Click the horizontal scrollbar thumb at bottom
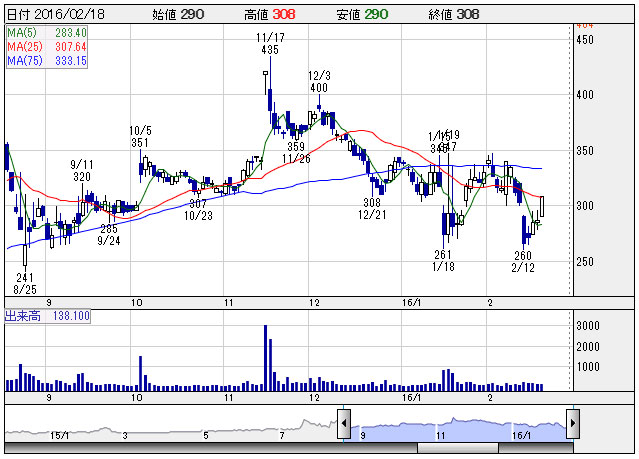The height and width of the screenshot is (459, 639). click(x=458, y=448)
